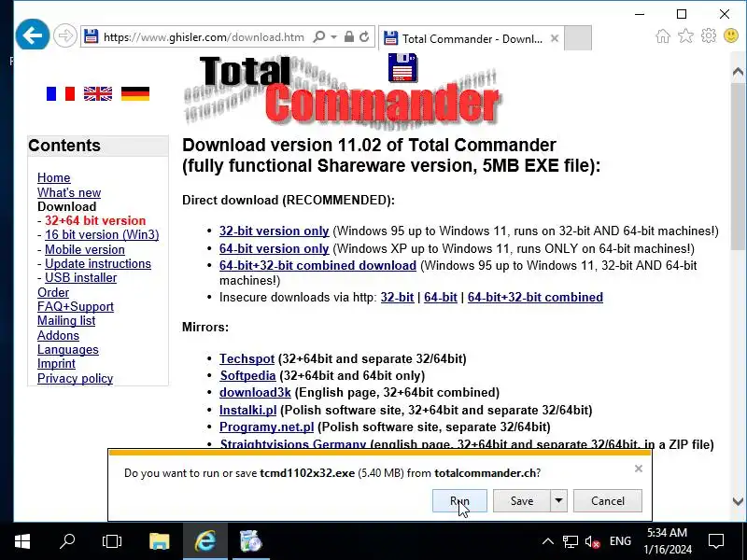Open the download3k mirror link
Image resolution: width=747 pixels, height=560 pixels.
tap(255, 392)
